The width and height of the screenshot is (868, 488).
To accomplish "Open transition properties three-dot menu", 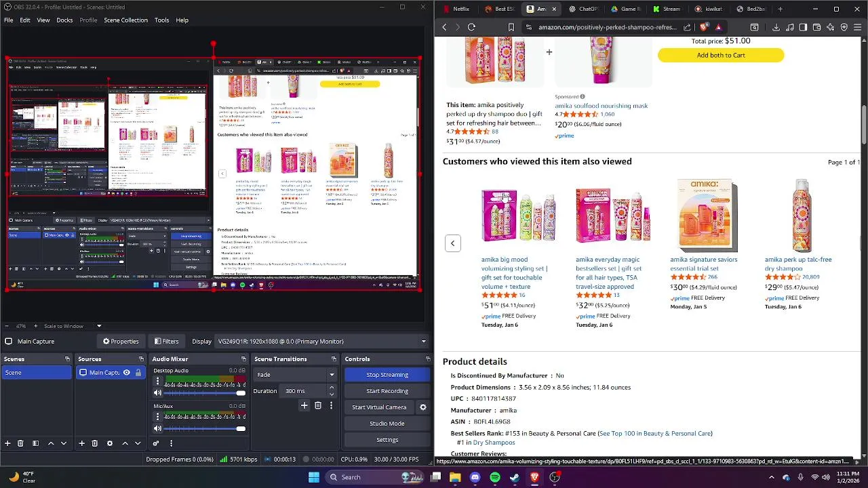I will coord(331,405).
